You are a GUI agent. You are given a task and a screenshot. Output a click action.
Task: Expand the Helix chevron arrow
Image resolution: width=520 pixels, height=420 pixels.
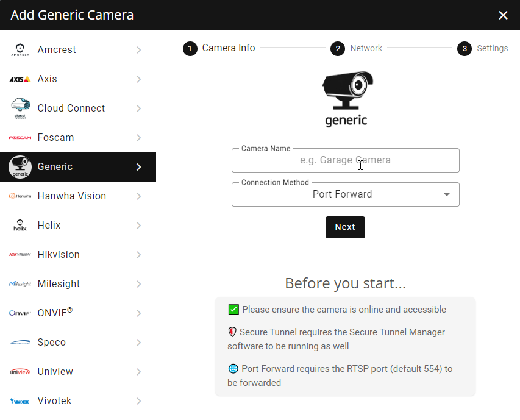(139, 226)
